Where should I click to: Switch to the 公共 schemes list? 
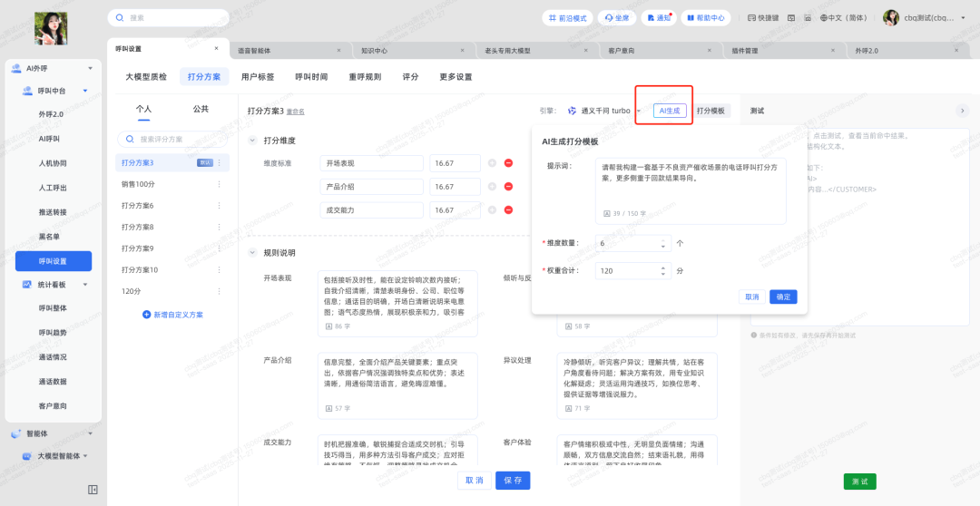(x=201, y=109)
